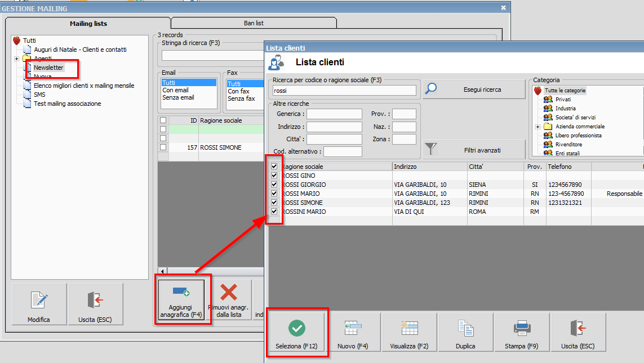
Task: Select Test mailing associazione list
Action: [x=68, y=104]
